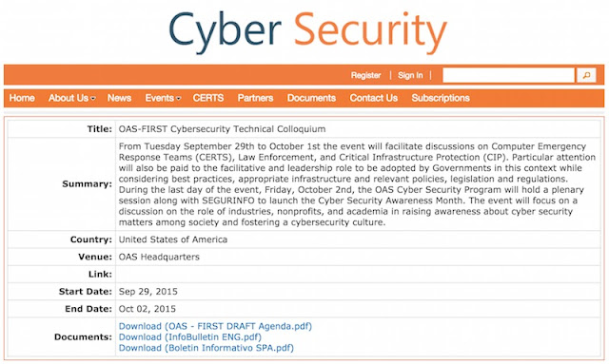
Task: Click the Sign In link
Action: (x=410, y=75)
